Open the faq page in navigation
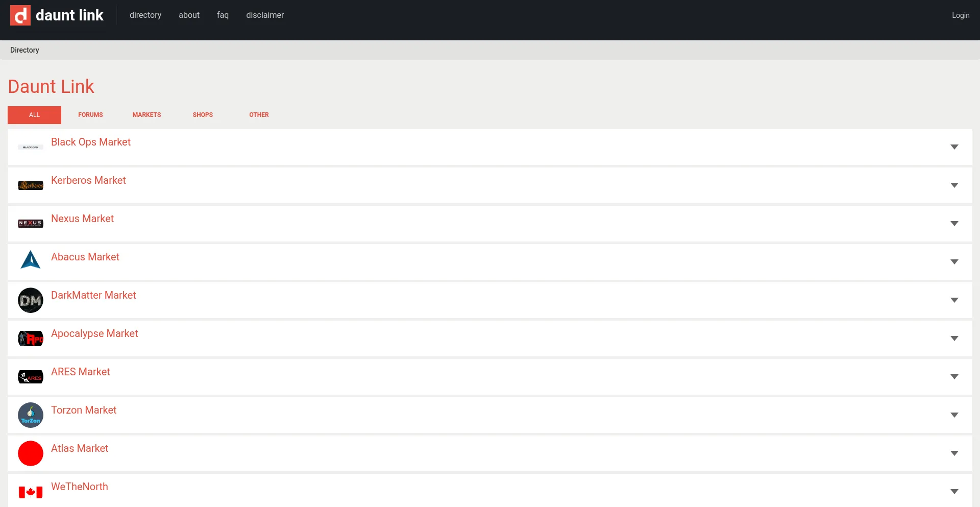The width and height of the screenshot is (980, 507). pos(223,15)
